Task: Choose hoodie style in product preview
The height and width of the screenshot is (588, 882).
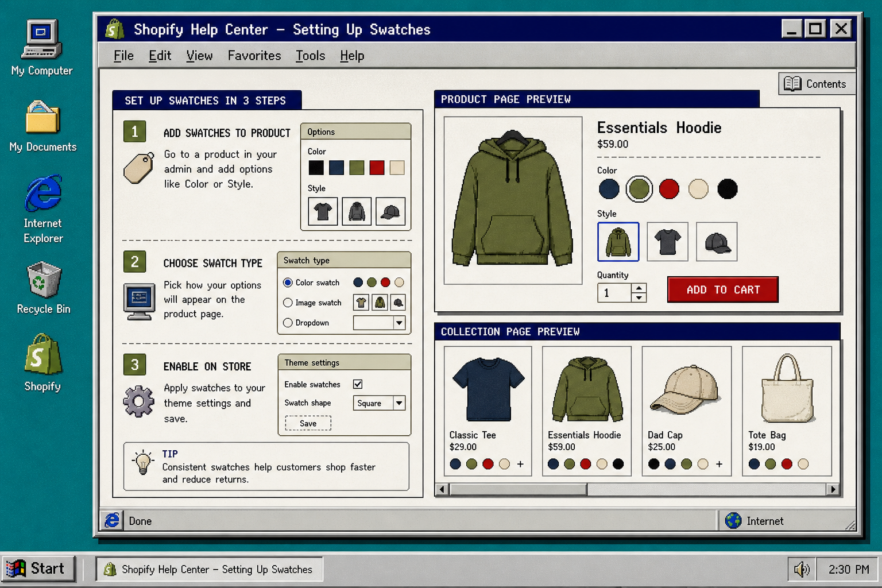Action: [x=618, y=242]
